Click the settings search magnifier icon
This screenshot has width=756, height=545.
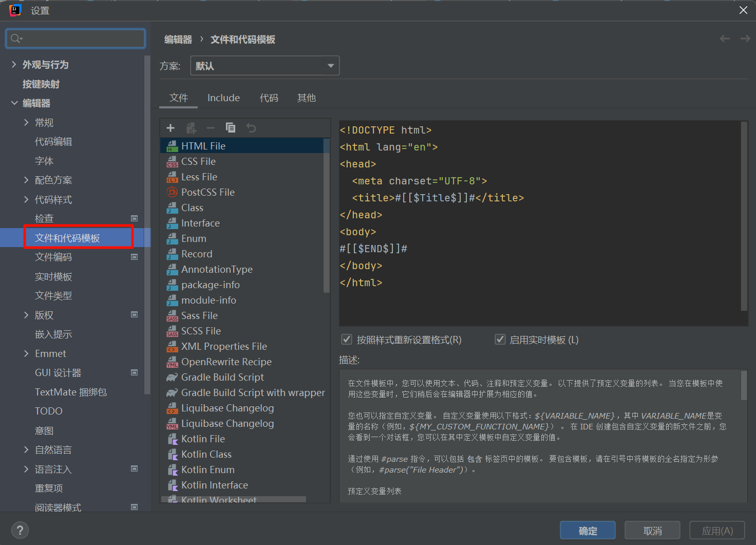point(16,39)
